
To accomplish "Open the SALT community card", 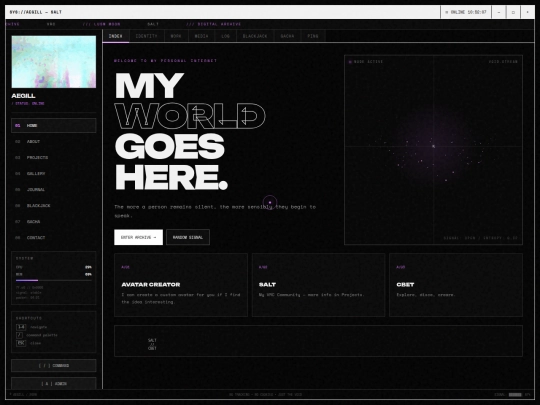I will pyautogui.click(x=319, y=285).
